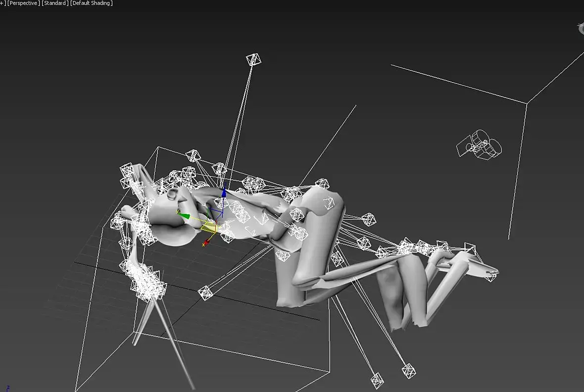
Task: Open the [Default Shading] display menu
Action: [91, 3]
